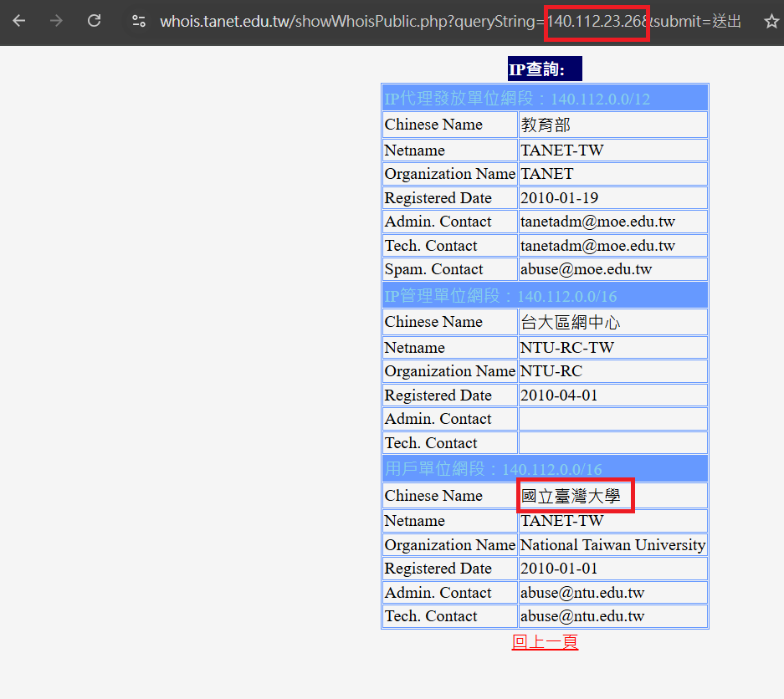Click Spam. Contact abuse@moe.edu.tw
The image size is (784, 699).
[x=613, y=268]
